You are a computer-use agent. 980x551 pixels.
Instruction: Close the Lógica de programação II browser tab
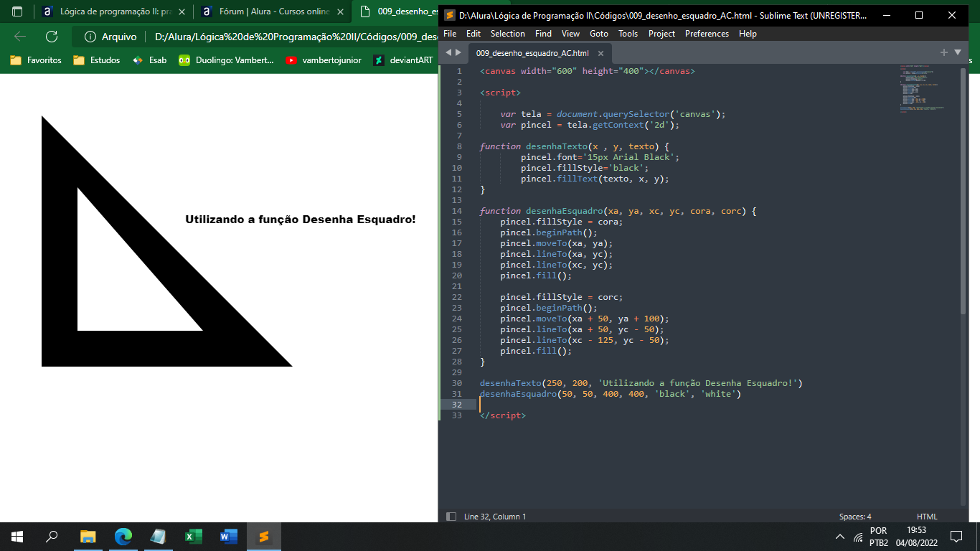tap(182, 11)
